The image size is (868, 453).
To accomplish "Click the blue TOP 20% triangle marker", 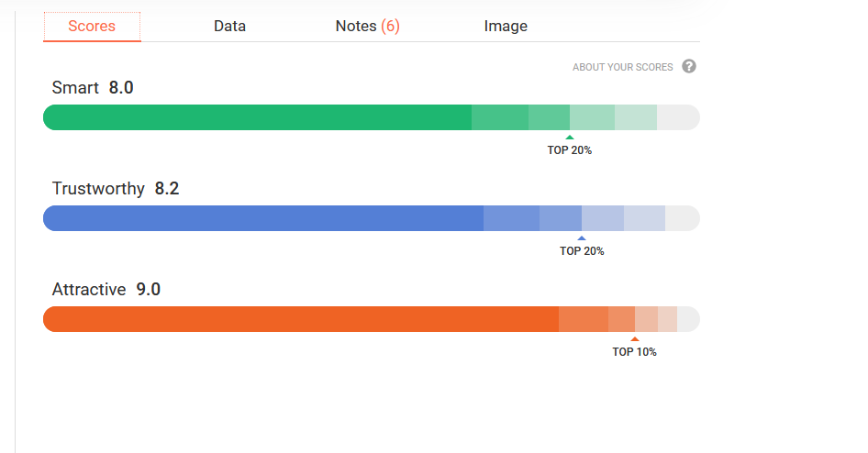I will (x=581, y=238).
